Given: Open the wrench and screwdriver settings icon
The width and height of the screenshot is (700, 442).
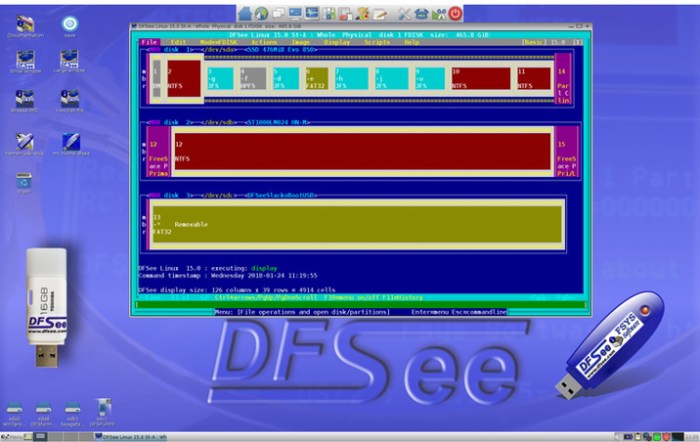Looking at the screenshot, I should (404, 14).
